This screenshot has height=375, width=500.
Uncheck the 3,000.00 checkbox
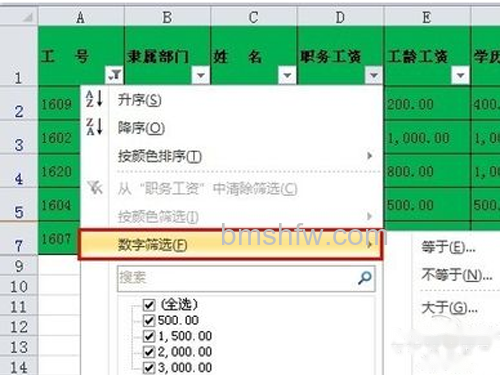pyautogui.click(x=149, y=368)
